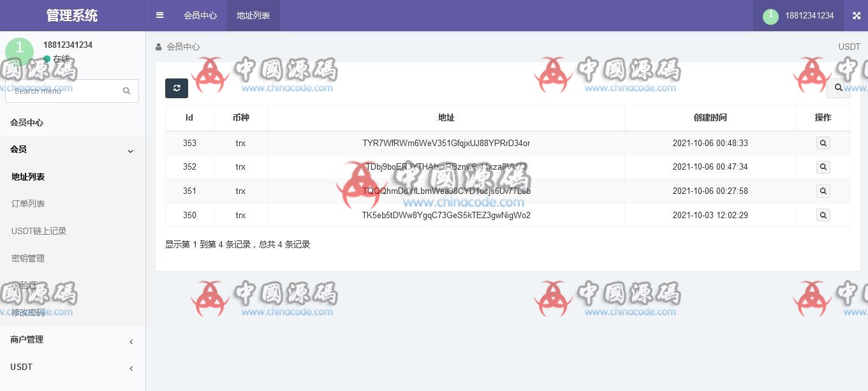Click the 创建时间 column header
This screenshot has height=391, width=868.
710,117
